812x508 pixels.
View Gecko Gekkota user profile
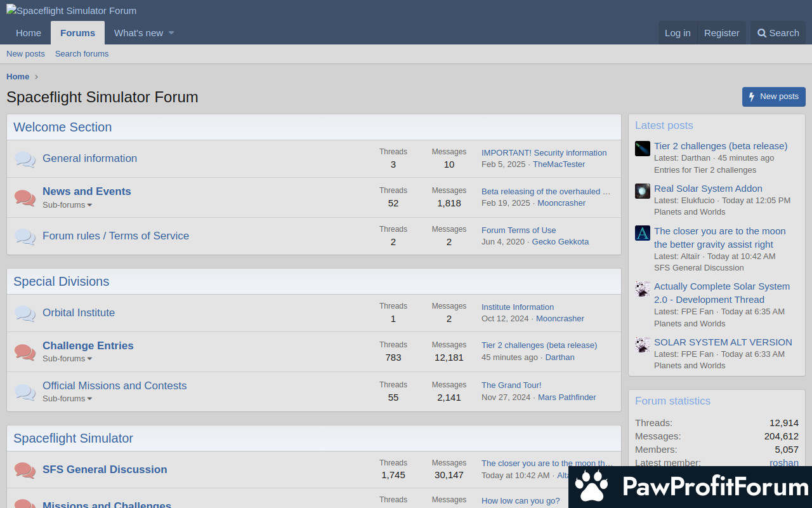(560, 242)
